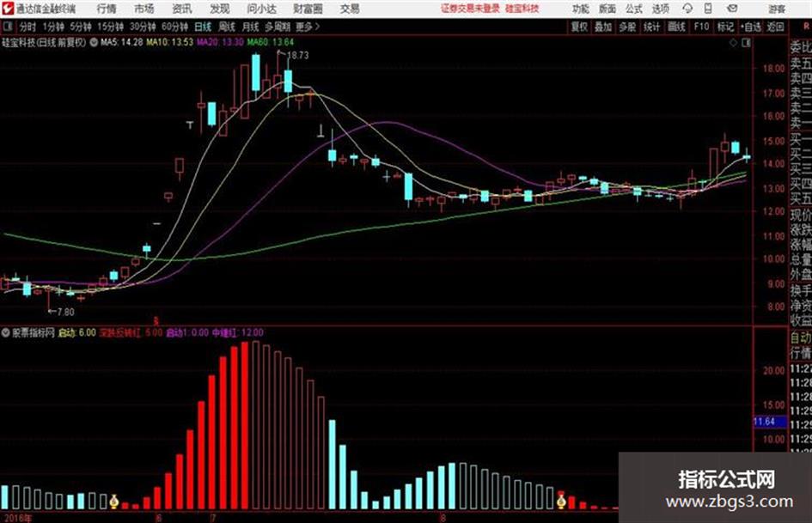Open the 选项 menu
This screenshot has width=812, height=523.
660,9
